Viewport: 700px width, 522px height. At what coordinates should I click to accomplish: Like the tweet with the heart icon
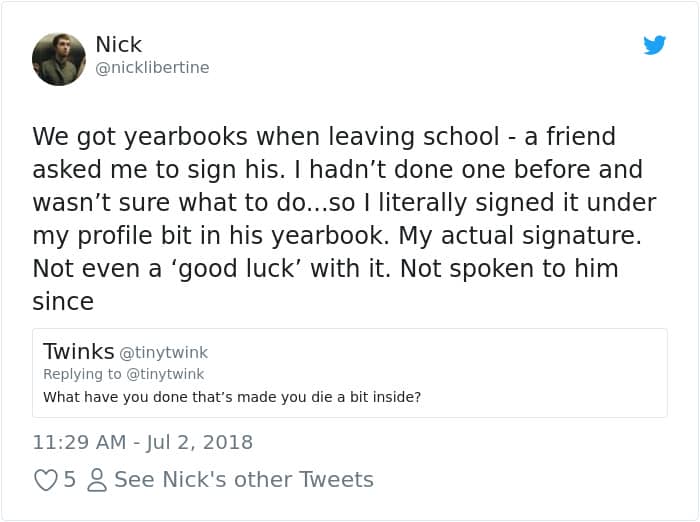click(x=45, y=480)
